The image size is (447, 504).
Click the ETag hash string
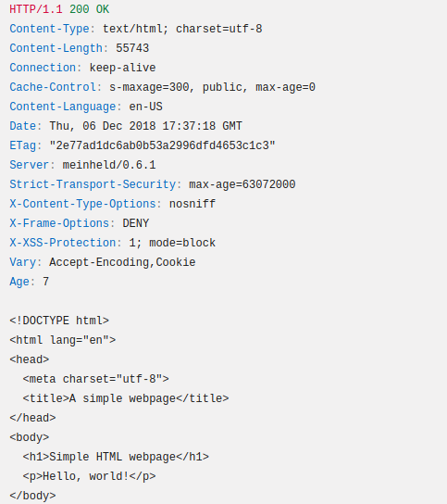click(162, 145)
